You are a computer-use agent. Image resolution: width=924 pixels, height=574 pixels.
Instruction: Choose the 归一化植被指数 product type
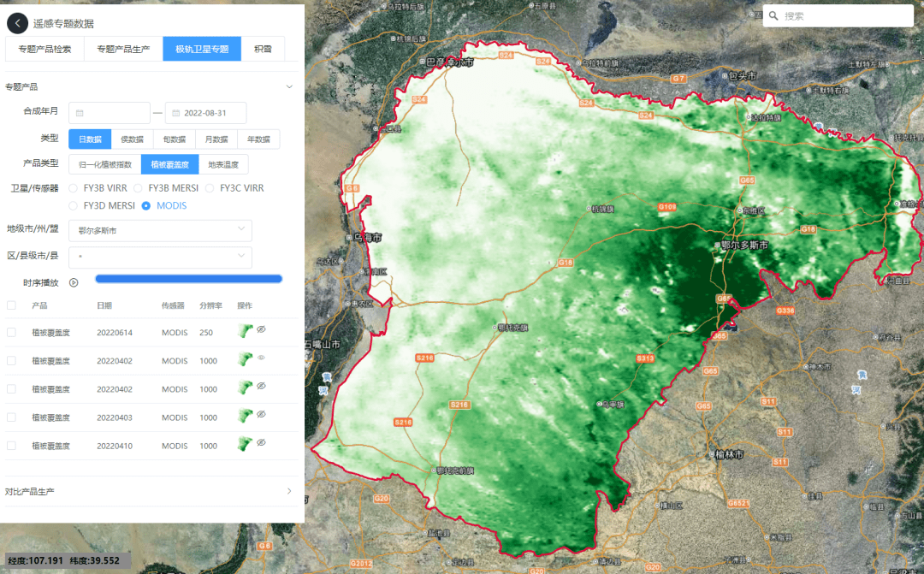pos(105,164)
